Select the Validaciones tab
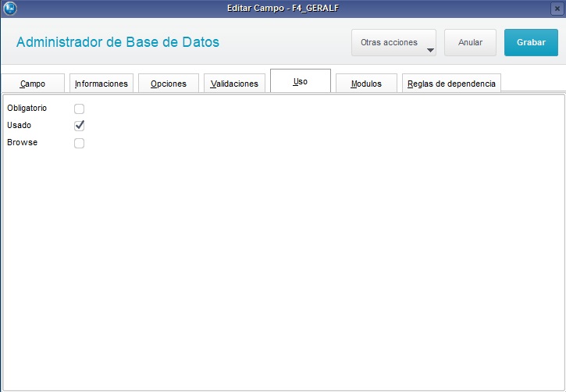Viewport: 566px width, 392px height. [235, 84]
